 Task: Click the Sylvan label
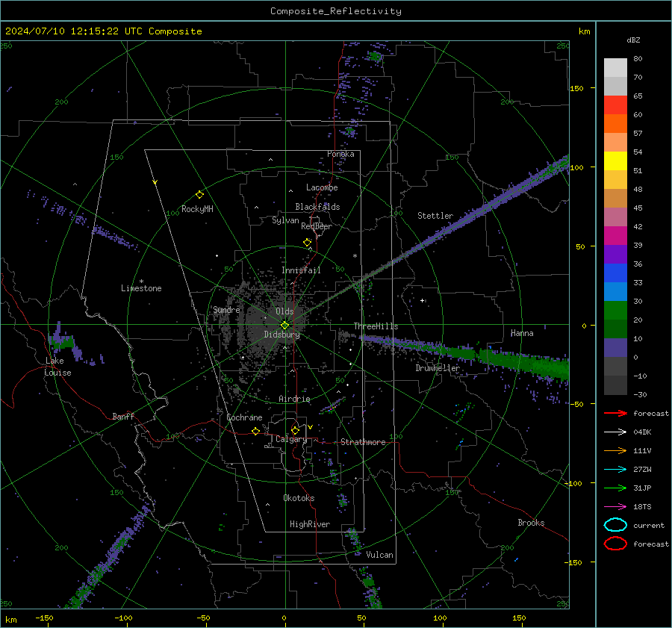285,220
